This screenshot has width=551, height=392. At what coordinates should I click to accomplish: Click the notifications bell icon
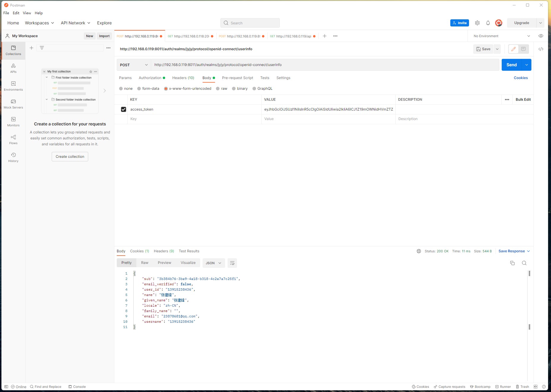click(488, 23)
